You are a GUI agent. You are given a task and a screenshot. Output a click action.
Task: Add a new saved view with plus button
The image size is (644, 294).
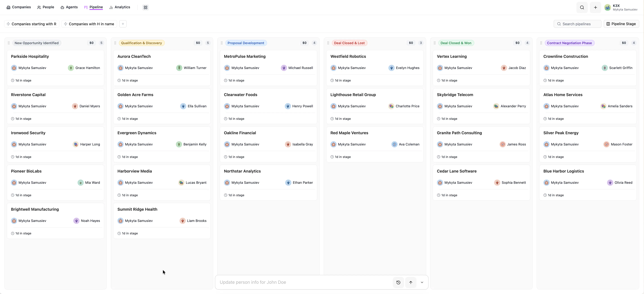point(123,24)
